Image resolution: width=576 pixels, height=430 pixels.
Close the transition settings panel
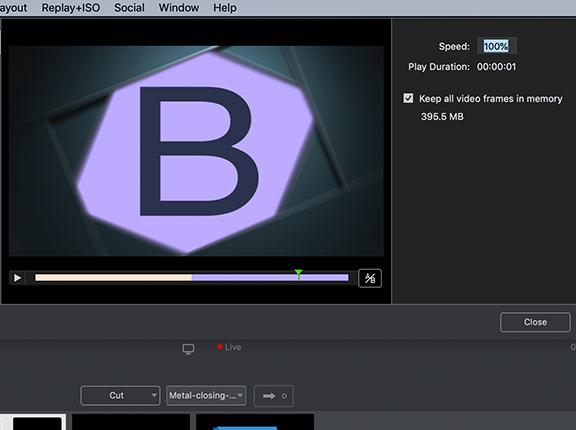click(535, 322)
